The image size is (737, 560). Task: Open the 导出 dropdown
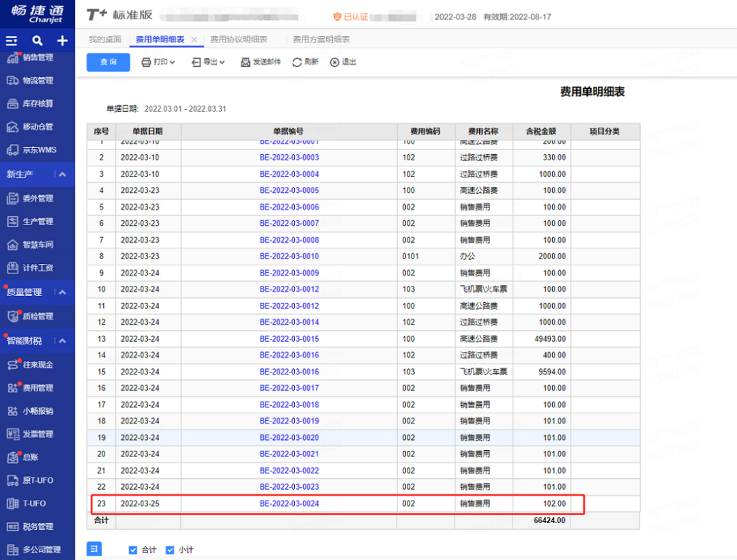click(208, 62)
